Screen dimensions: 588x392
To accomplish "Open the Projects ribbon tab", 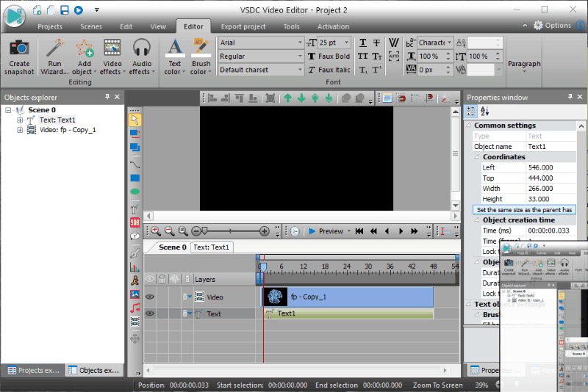I will coord(50,26).
